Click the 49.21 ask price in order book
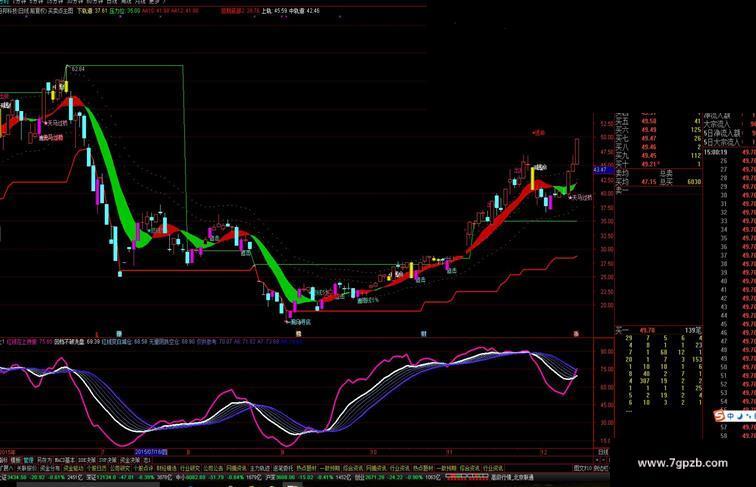 649,164
